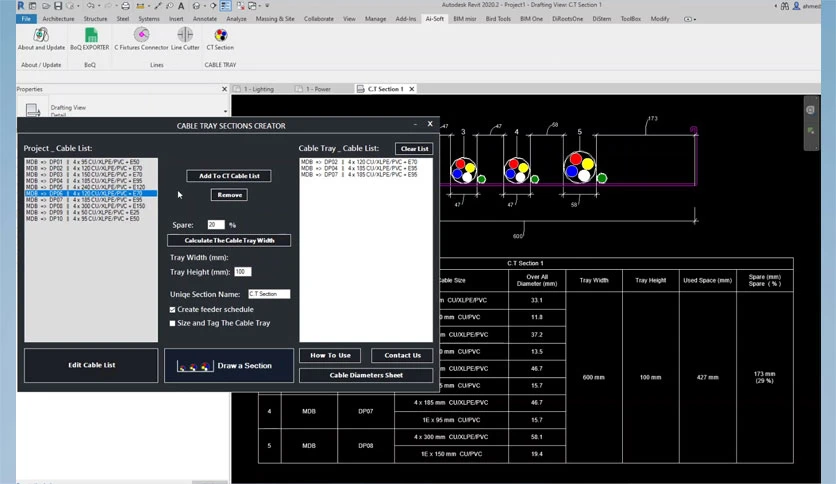Click the Default 3D View icon
836x484 pixels.
point(196,6)
